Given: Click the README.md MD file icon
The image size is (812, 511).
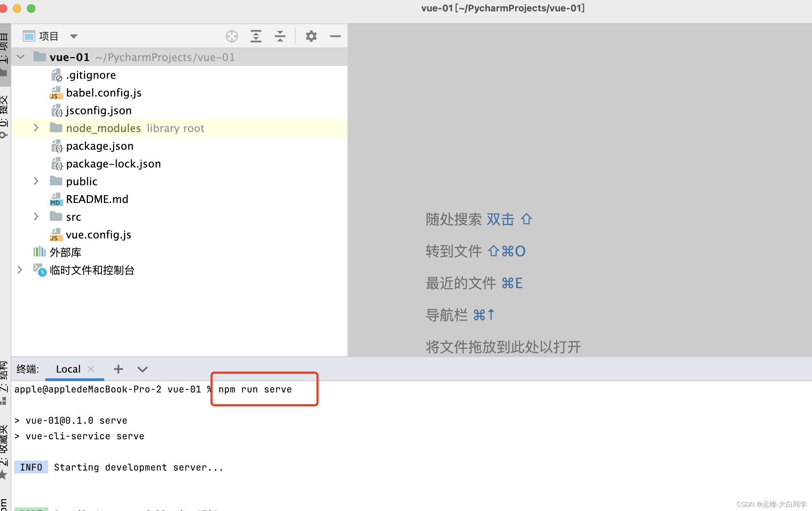Looking at the screenshot, I should (x=56, y=199).
